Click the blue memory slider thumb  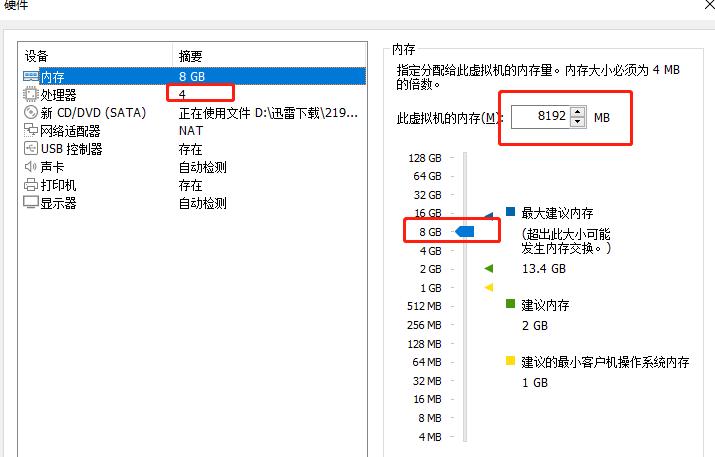coord(465,232)
